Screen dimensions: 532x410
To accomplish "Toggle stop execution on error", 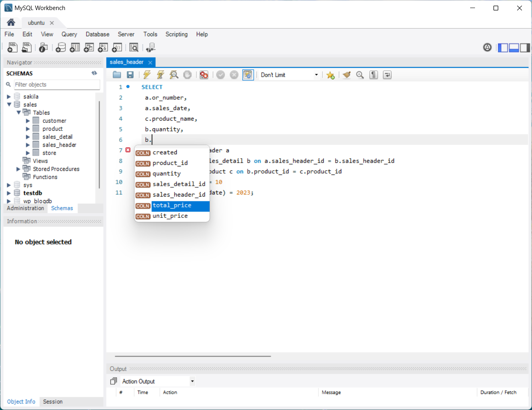I will 204,75.
